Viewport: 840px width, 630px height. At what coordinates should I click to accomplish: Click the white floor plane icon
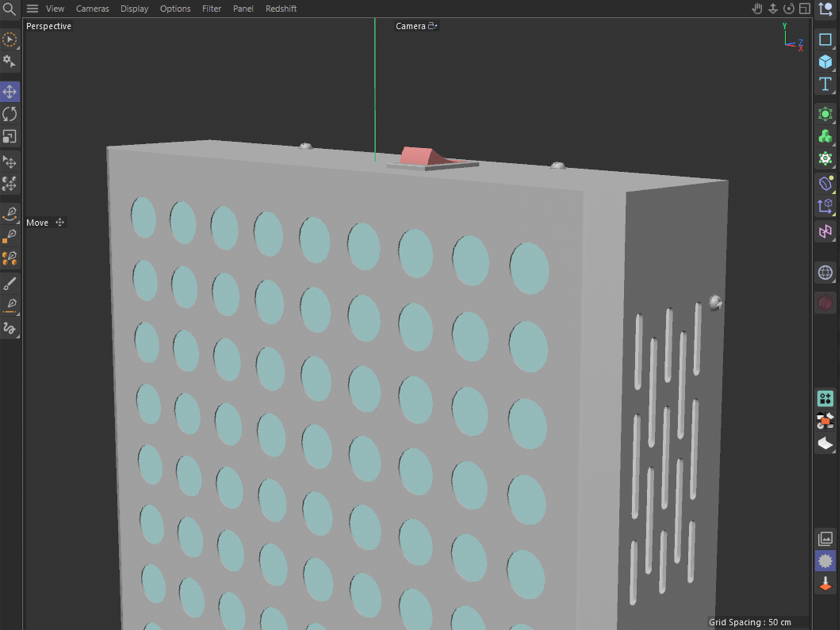825,444
